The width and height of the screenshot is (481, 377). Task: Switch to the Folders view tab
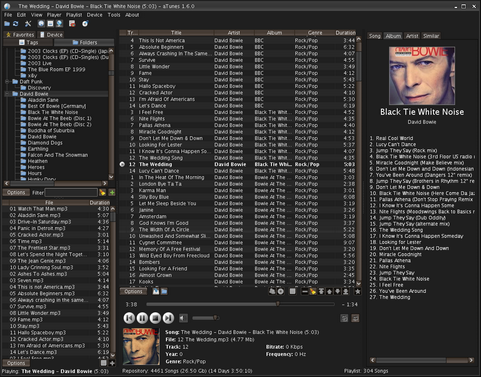pyautogui.click(x=84, y=42)
